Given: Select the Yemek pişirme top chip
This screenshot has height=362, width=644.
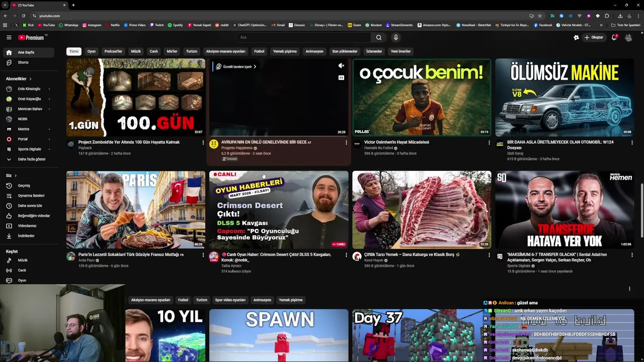Looking at the screenshot, I should (285, 51).
